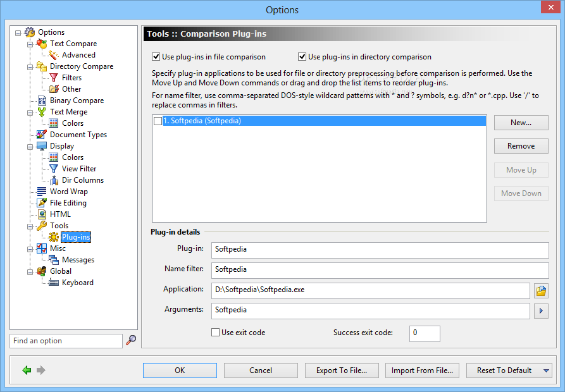Select the Messages tree item

click(x=78, y=260)
